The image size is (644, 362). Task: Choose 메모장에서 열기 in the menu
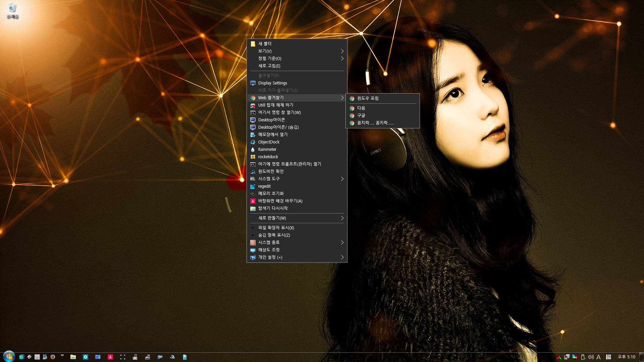[x=297, y=134]
